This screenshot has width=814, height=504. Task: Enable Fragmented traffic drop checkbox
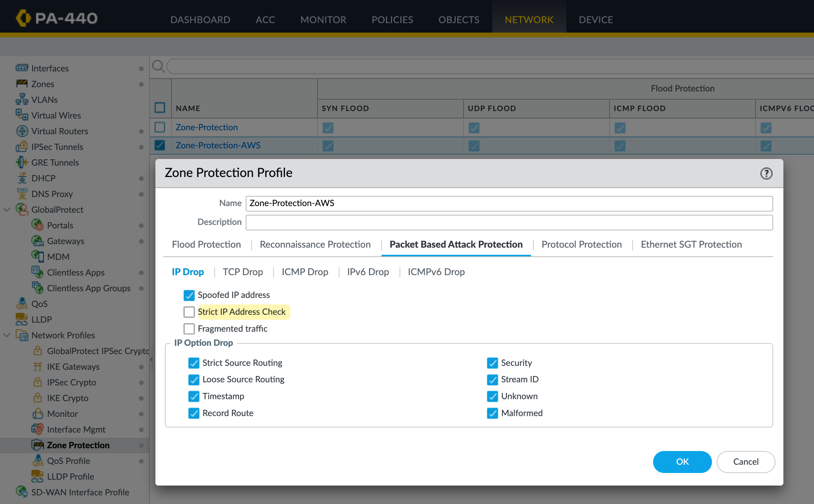point(189,329)
